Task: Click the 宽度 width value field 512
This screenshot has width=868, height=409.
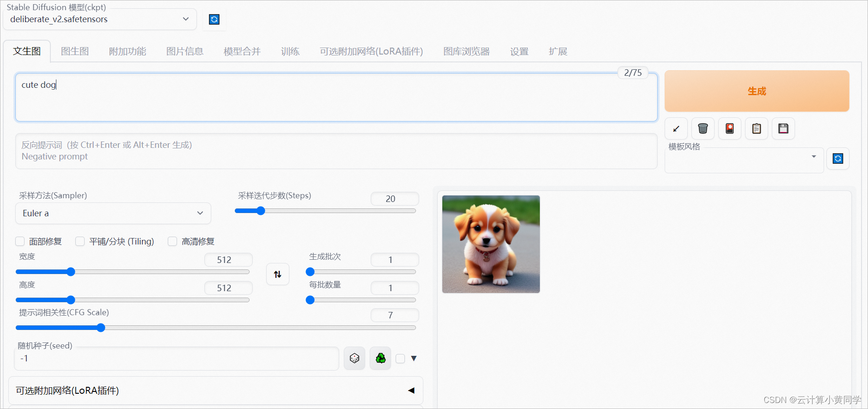Action: [228, 260]
